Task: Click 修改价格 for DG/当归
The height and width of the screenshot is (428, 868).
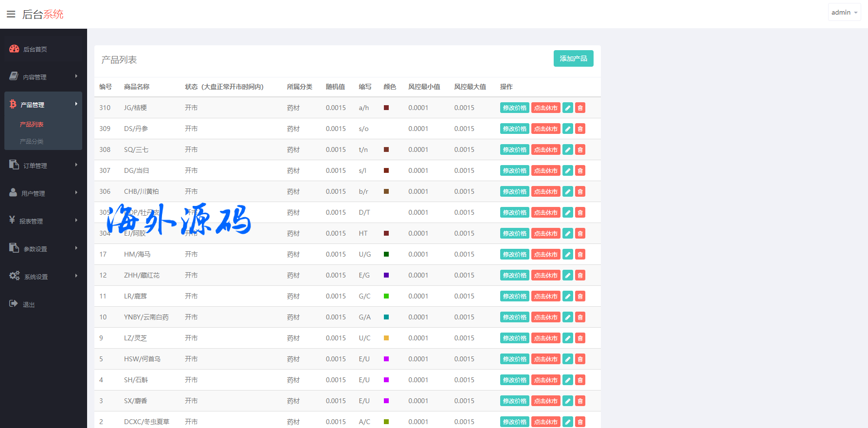Action: [514, 170]
